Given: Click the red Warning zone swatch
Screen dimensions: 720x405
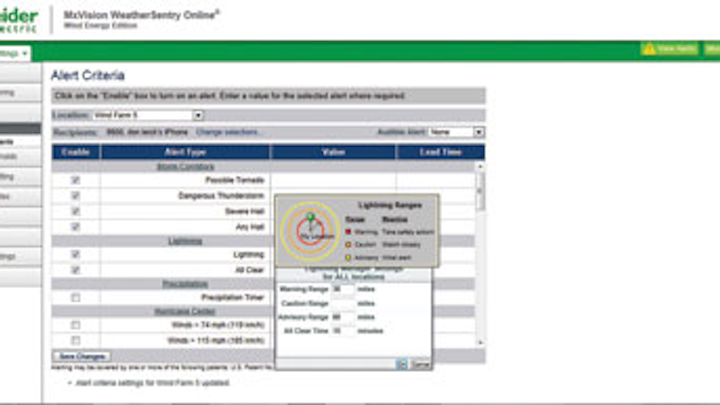Looking at the screenshot, I should [x=348, y=232].
